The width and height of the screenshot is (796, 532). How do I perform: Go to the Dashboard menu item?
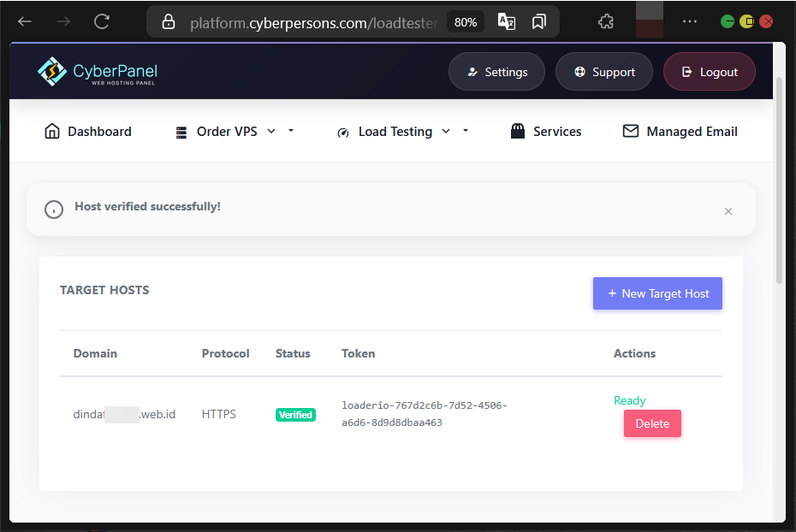(88, 132)
